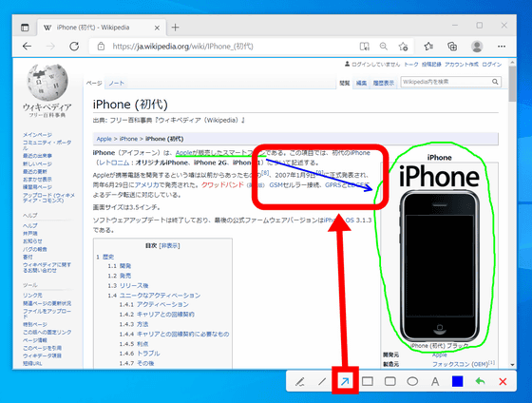
Task: Cancel capture with the red X
Action: 503,381
